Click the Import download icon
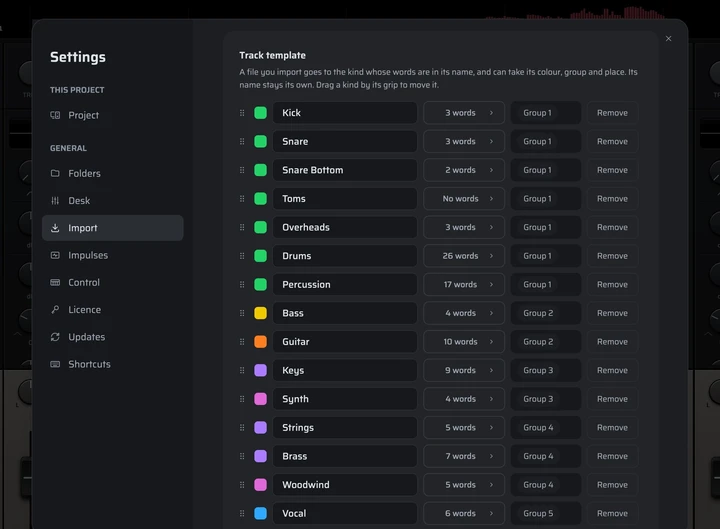The height and width of the screenshot is (529, 720). [55, 228]
